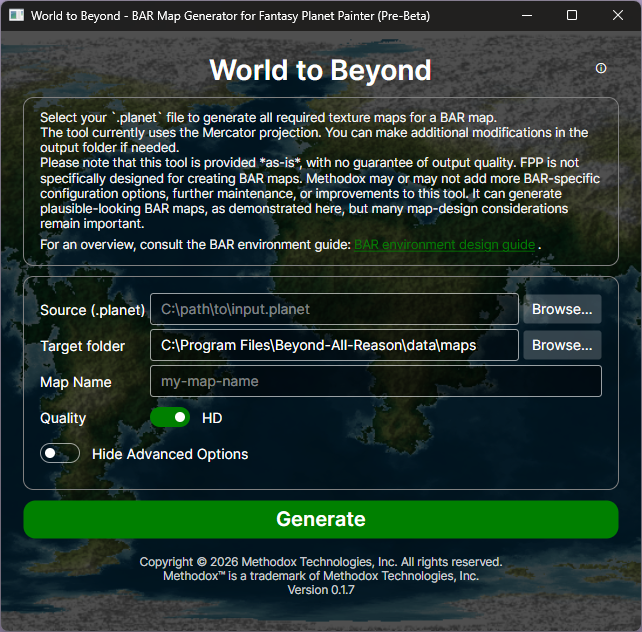Viewport: 642px width, 632px height.
Task: Click the copyright line for Methodox Technologies
Action: tap(321, 562)
